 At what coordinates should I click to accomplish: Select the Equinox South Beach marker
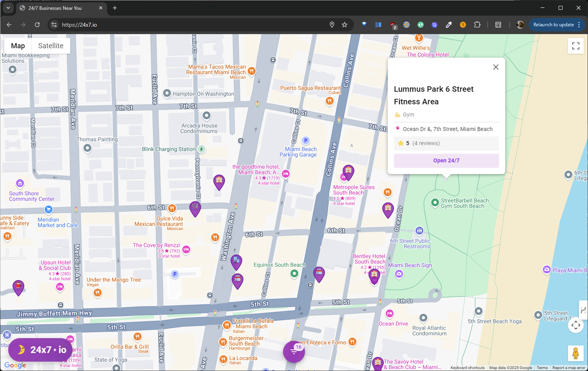coord(294,274)
